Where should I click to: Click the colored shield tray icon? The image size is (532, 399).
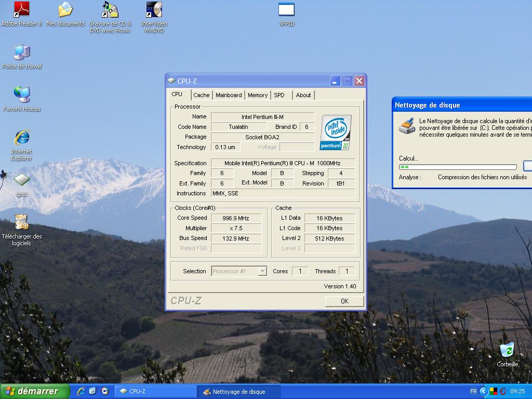pos(494,392)
